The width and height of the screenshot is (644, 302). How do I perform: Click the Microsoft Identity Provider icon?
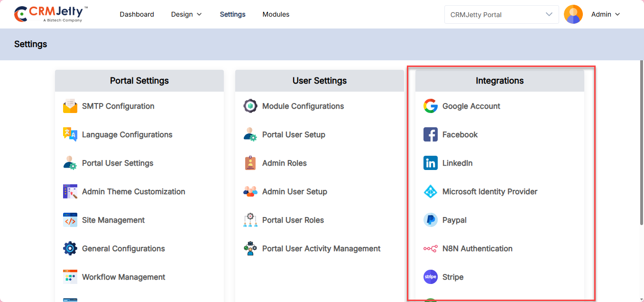pos(430,191)
